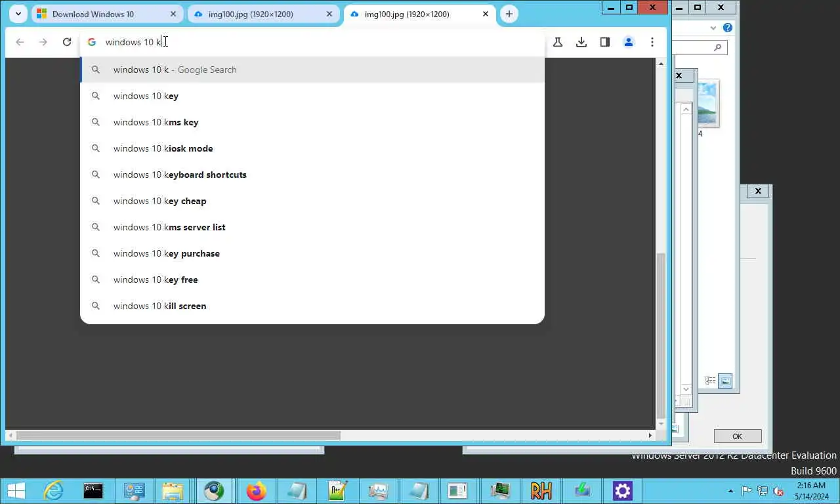The width and height of the screenshot is (840, 504).
Task: Open Chrome three-dot menu
Action: (x=652, y=42)
